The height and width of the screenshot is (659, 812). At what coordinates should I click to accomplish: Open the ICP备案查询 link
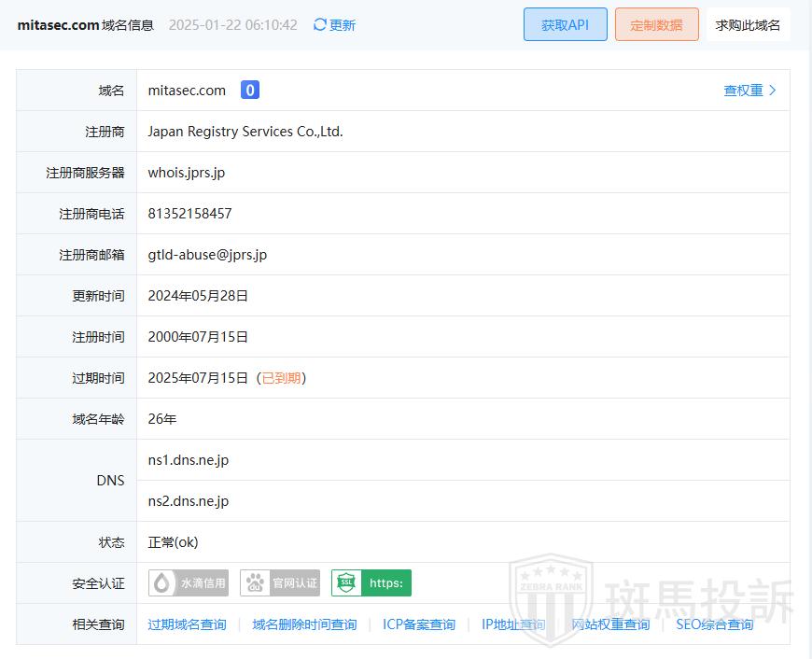pos(419,624)
